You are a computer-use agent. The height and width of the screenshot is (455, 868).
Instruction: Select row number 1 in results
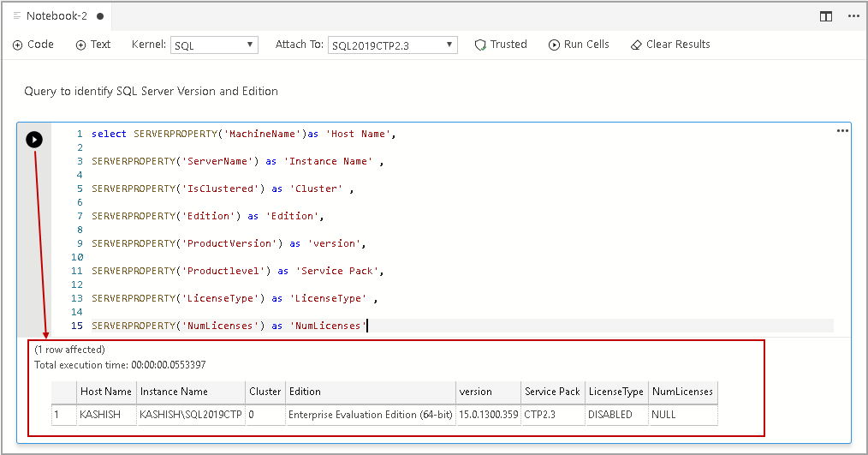57,415
